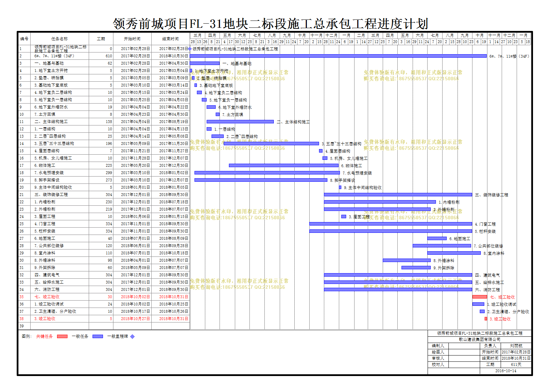Screen dimensions: 549x392
Task: Click the 结束时间 column header
Action: (x=170, y=39)
